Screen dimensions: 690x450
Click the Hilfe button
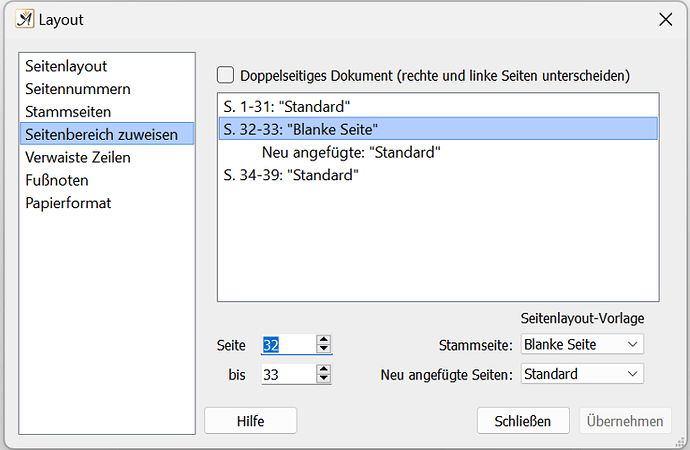[x=250, y=421]
